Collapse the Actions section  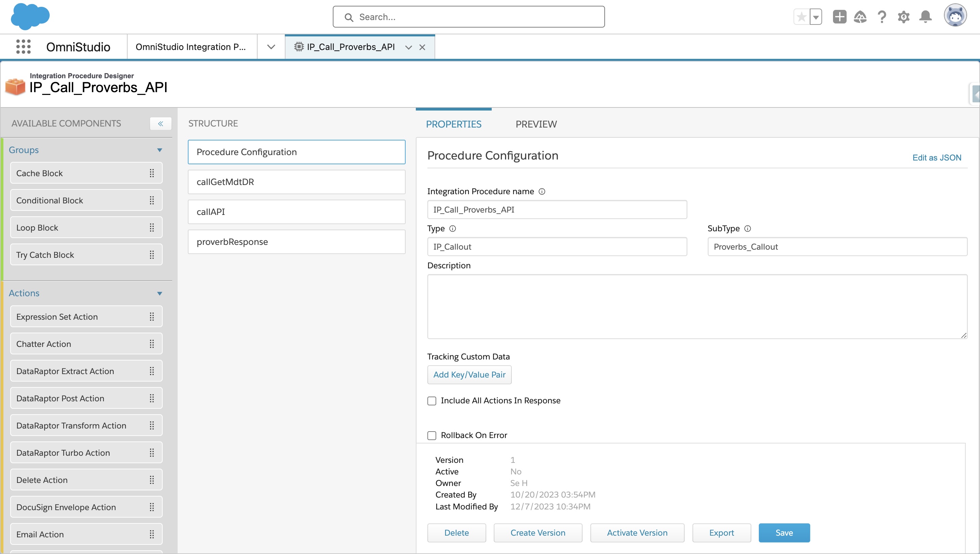pos(160,293)
